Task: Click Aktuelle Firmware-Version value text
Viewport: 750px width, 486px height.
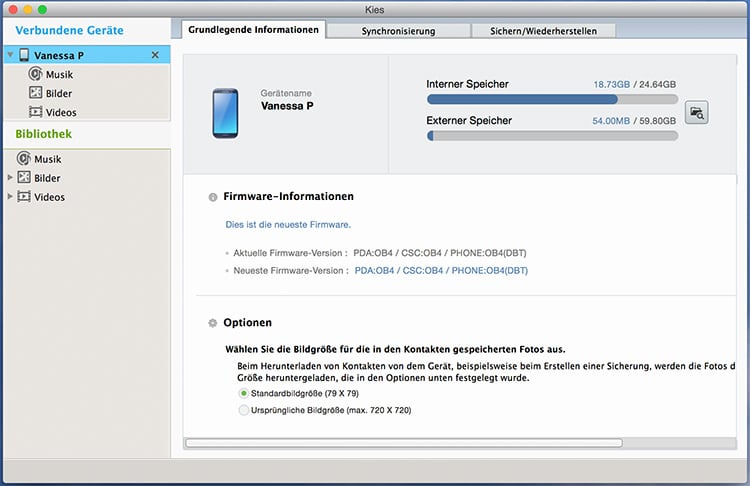Action: pos(440,253)
